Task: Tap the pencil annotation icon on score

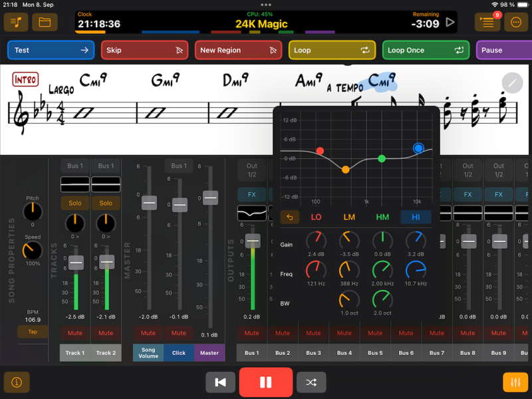Action: point(512,83)
